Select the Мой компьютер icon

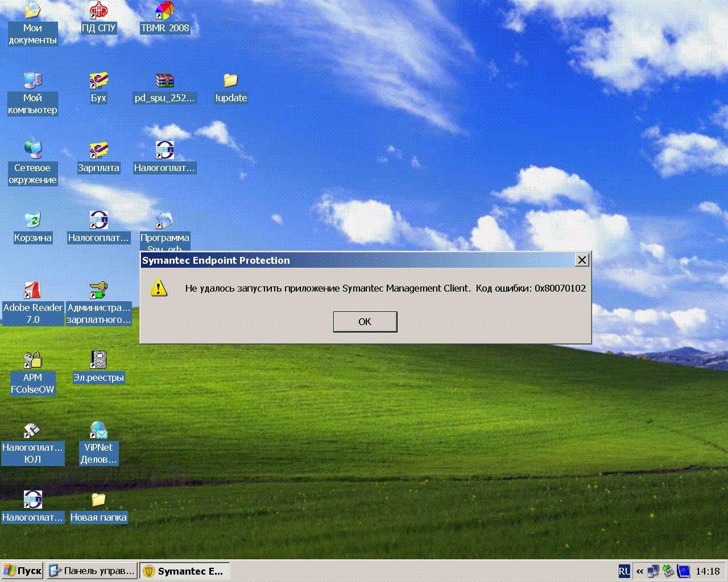point(32,94)
